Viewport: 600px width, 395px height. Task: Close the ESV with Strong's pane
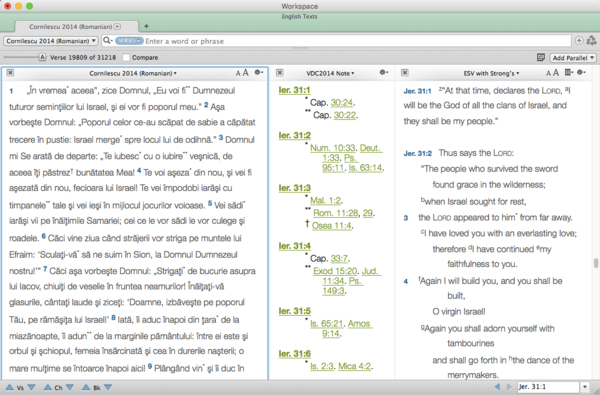tap(405, 73)
